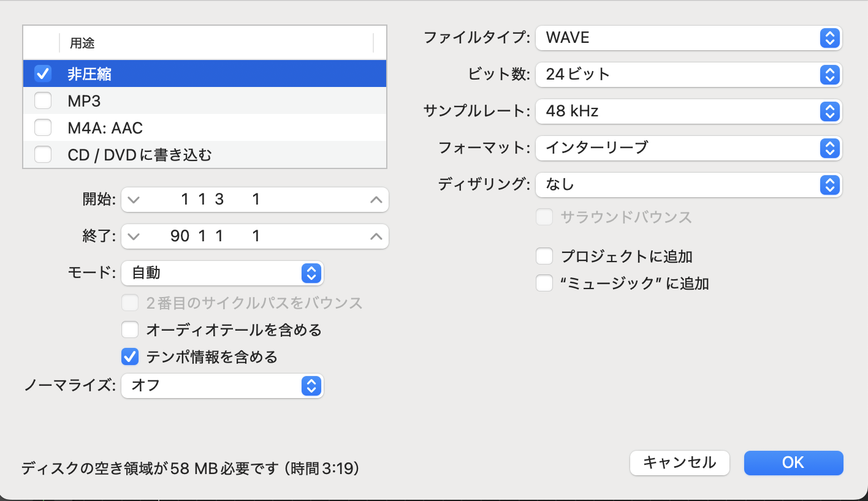Click the down chevron of the 開始 field
The height and width of the screenshot is (501, 868).
(x=134, y=200)
